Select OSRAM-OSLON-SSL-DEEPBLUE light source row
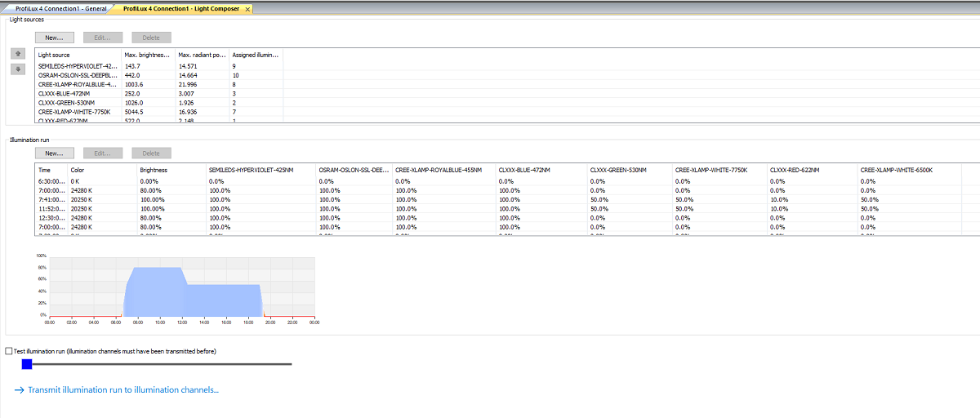Viewport: 980px width, 418px height. click(159, 75)
